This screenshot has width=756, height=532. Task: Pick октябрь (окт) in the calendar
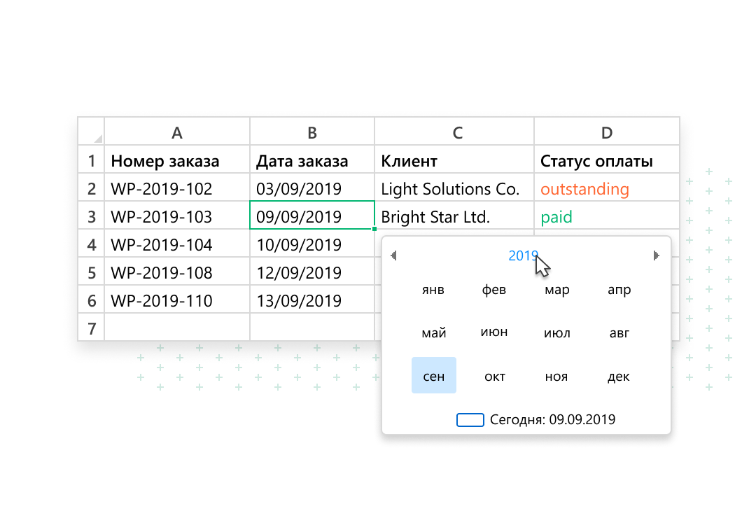coord(495,376)
